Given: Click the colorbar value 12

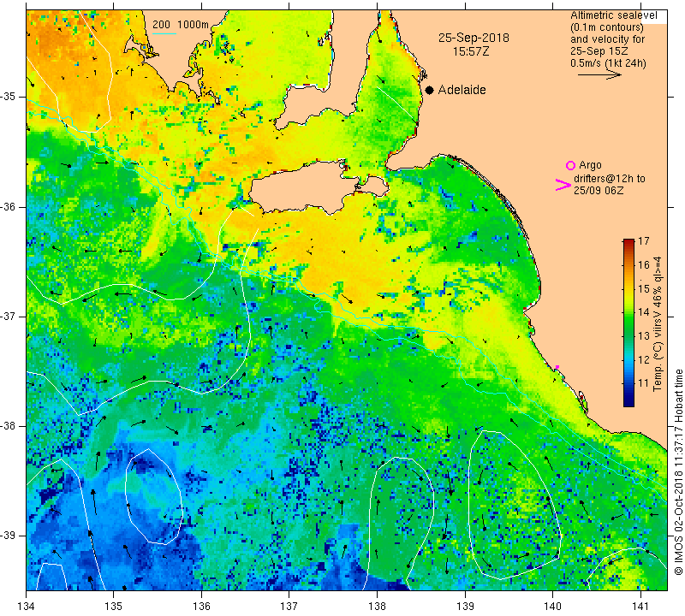Looking at the screenshot, I should click(x=644, y=359).
